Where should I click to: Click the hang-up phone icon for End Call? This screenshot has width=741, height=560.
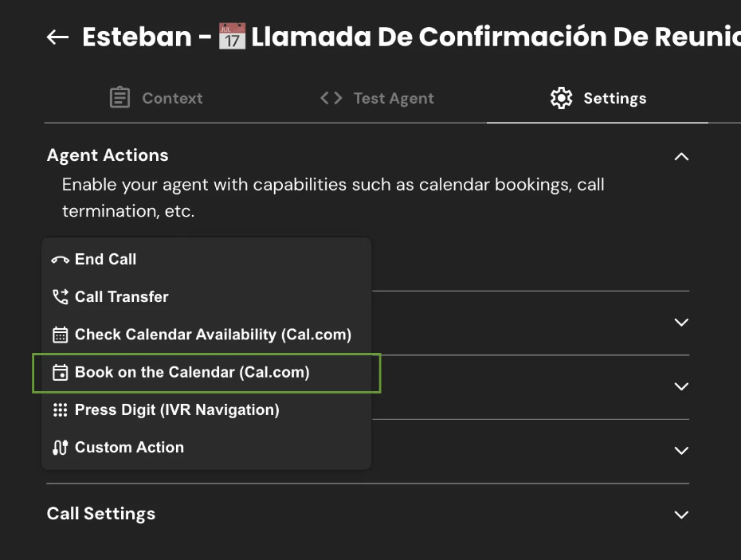(60, 260)
